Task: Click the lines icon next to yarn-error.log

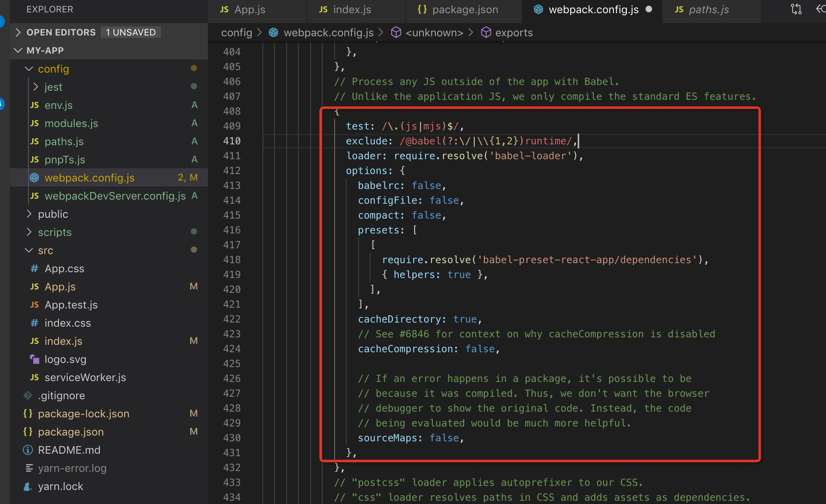Action: [29, 468]
